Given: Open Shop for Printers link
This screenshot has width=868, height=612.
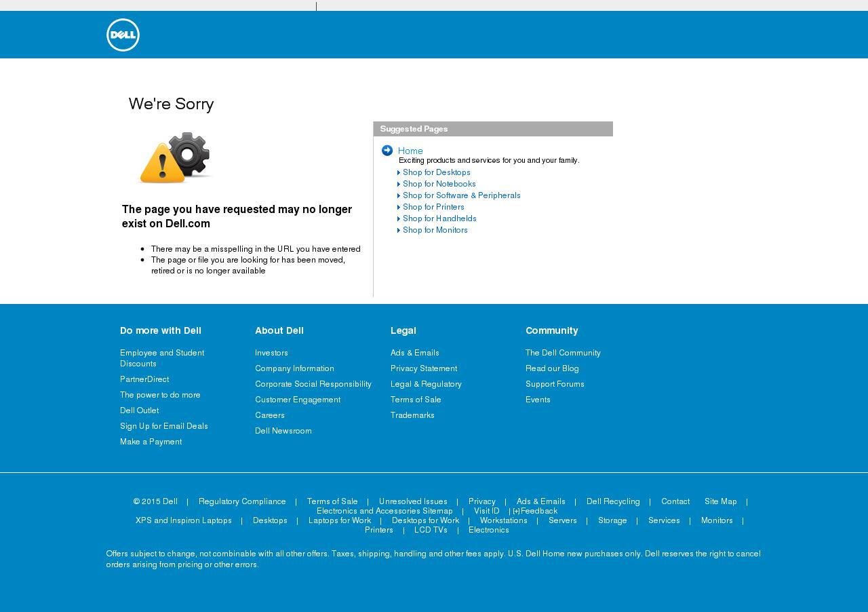Looking at the screenshot, I should pos(433,207).
